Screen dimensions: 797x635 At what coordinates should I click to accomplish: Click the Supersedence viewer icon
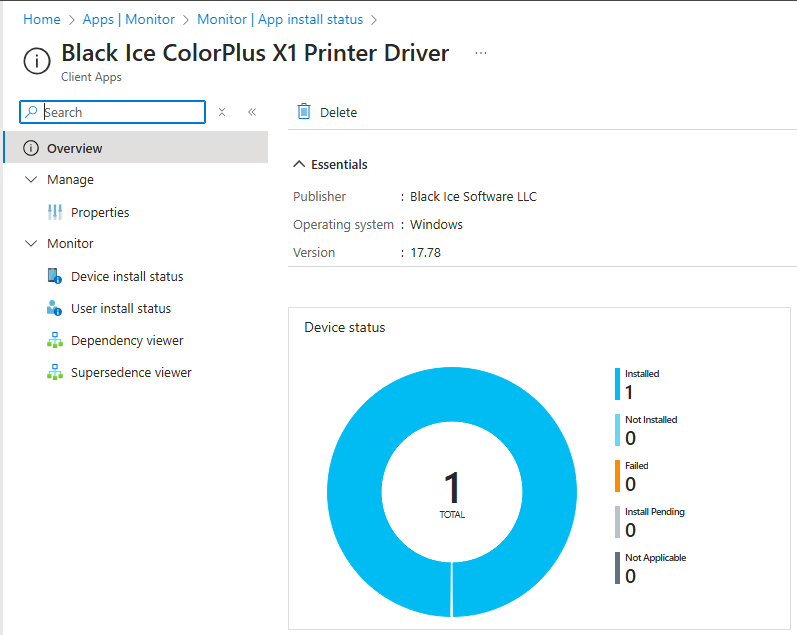click(x=55, y=372)
